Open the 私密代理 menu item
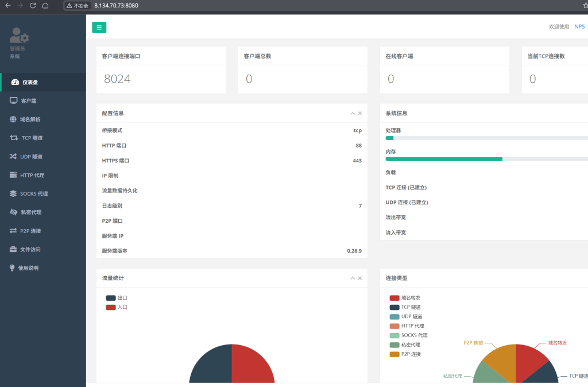Viewport: 588px width, 387px height. 31,212
